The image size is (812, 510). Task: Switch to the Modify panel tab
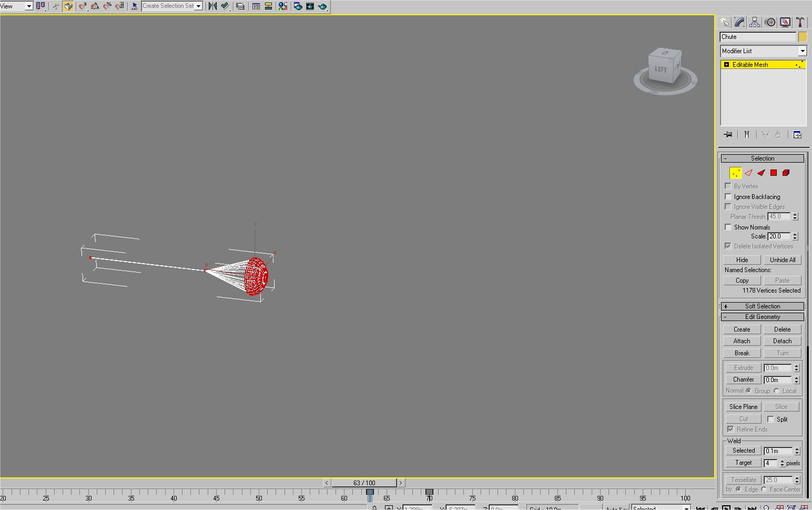click(x=740, y=22)
